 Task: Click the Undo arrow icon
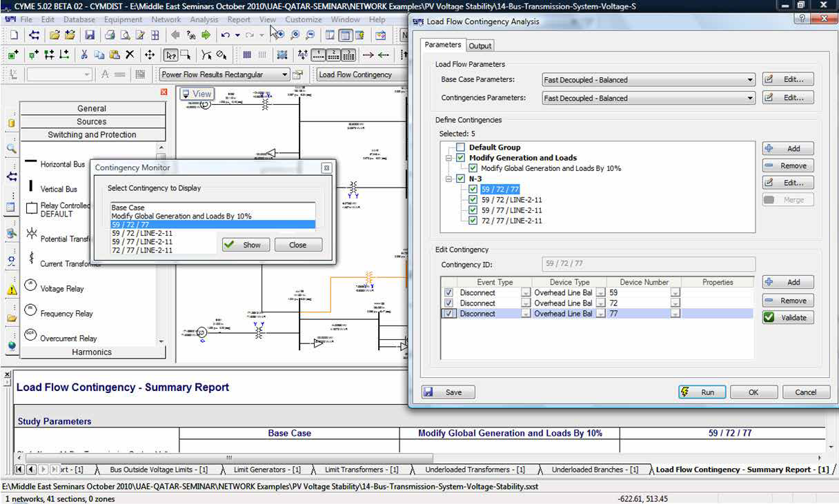pyautogui.click(x=226, y=35)
